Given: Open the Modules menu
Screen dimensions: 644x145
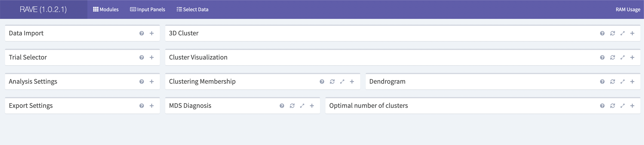Looking at the screenshot, I should click(106, 9).
